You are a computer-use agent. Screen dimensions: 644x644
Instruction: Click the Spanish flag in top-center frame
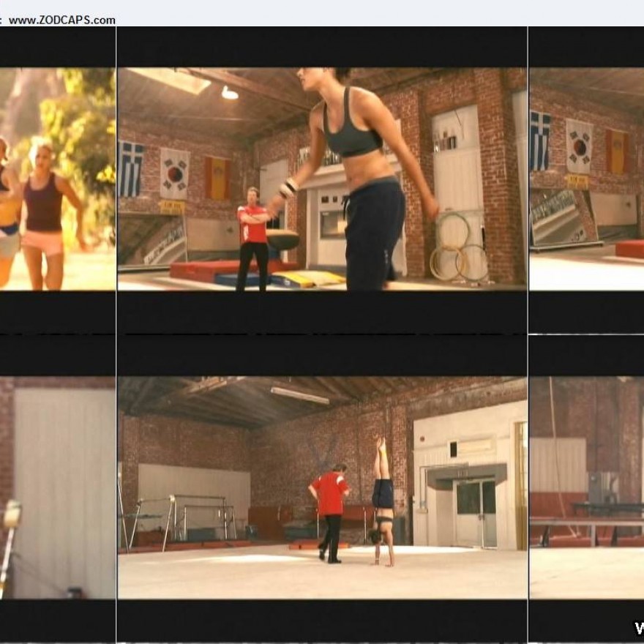(217, 178)
